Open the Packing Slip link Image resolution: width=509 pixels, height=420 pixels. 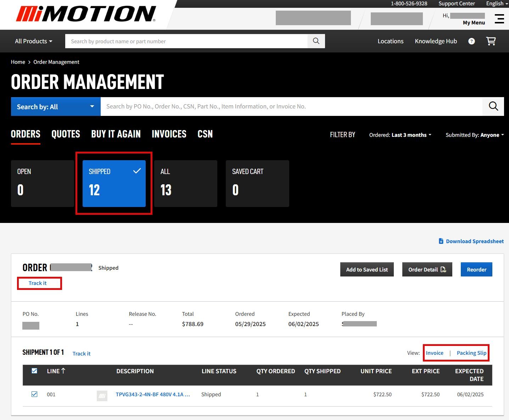point(471,353)
